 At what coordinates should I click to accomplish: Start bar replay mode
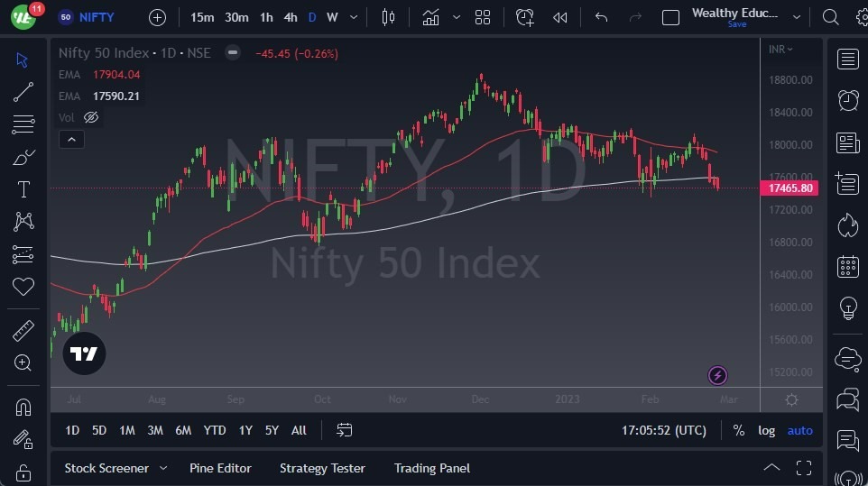tap(560, 18)
